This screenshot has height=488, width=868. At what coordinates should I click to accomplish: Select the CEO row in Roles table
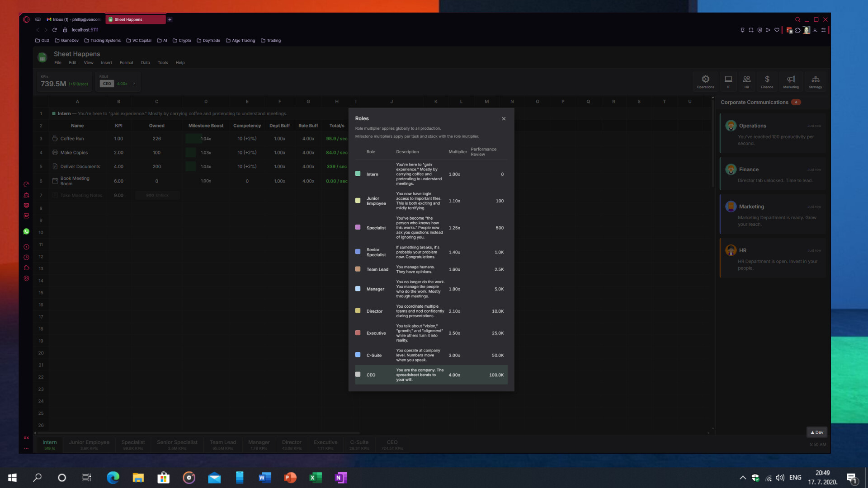431,375
